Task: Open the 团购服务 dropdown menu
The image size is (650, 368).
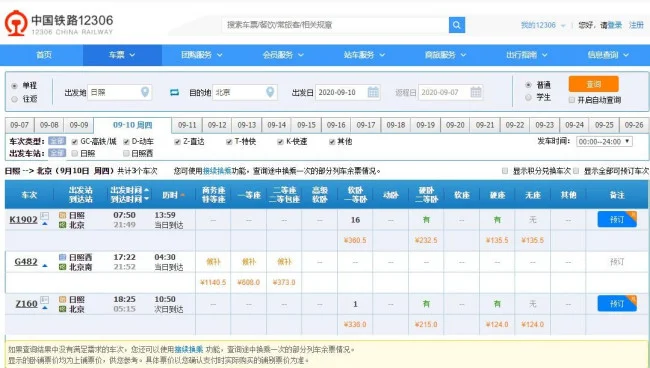Action: point(202,55)
